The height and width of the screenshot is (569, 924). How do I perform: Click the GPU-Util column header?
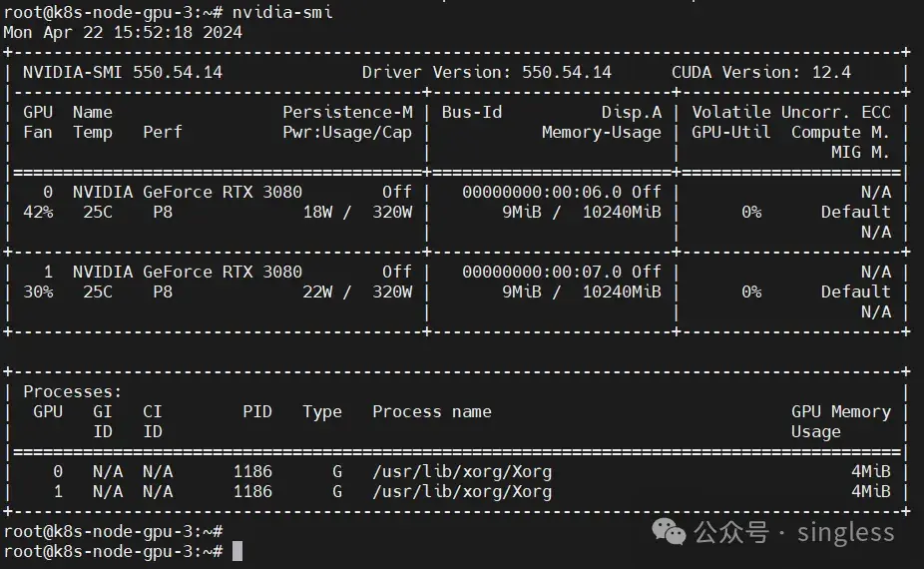731,132
